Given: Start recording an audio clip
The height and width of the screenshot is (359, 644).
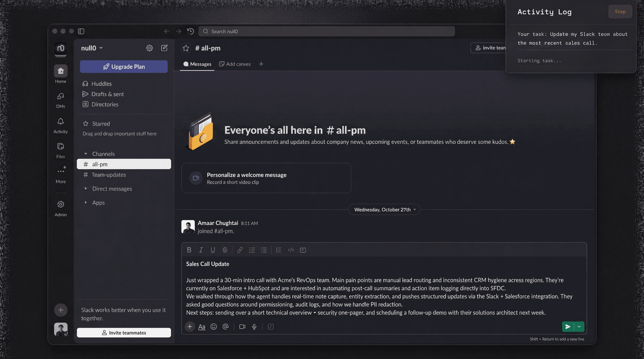Looking at the screenshot, I should click(x=254, y=327).
